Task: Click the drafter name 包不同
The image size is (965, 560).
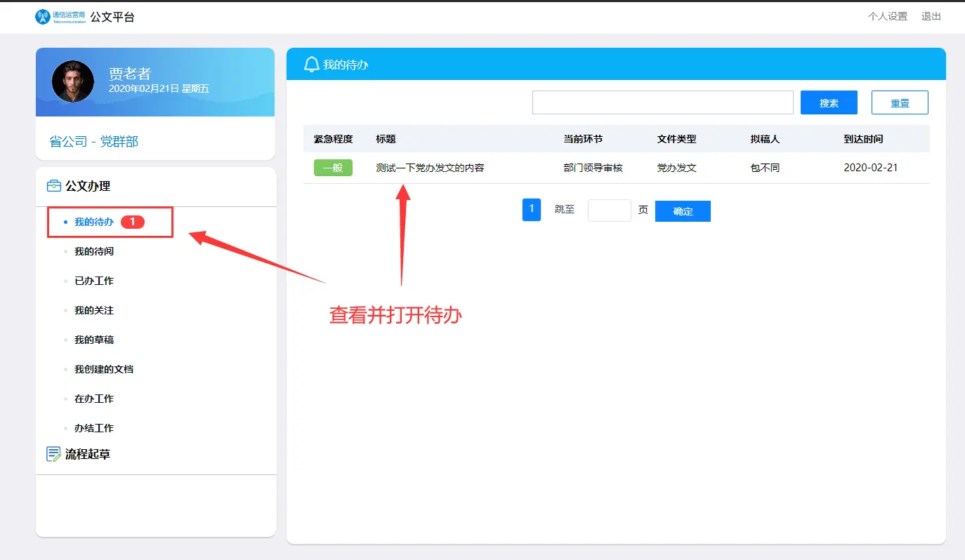Action: pos(765,168)
